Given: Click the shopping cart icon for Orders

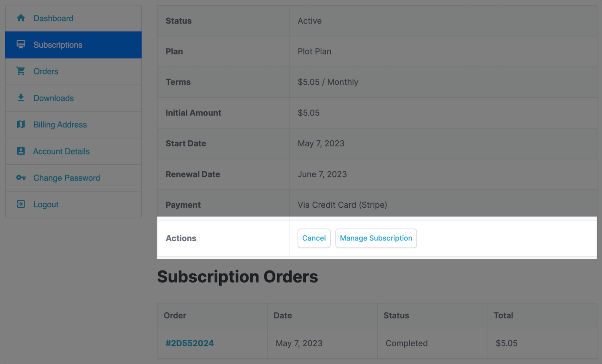Looking at the screenshot, I should pos(21,71).
